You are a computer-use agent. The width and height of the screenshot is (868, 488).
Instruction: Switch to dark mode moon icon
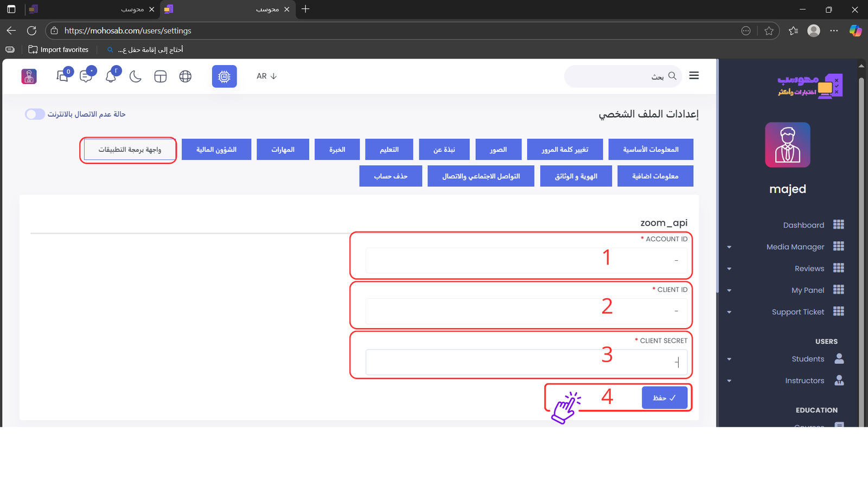(136, 76)
